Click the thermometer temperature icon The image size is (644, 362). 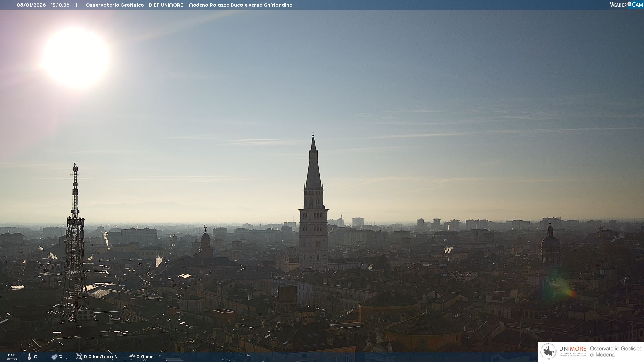29,357
